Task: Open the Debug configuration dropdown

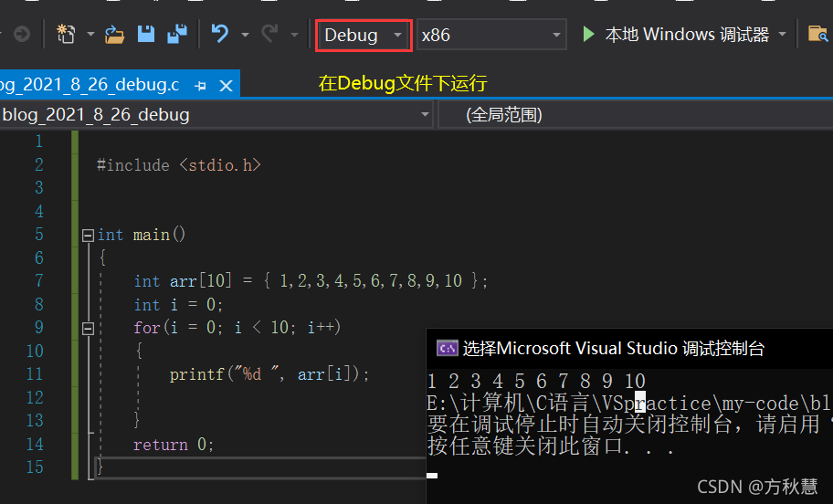Action: pyautogui.click(x=364, y=36)
